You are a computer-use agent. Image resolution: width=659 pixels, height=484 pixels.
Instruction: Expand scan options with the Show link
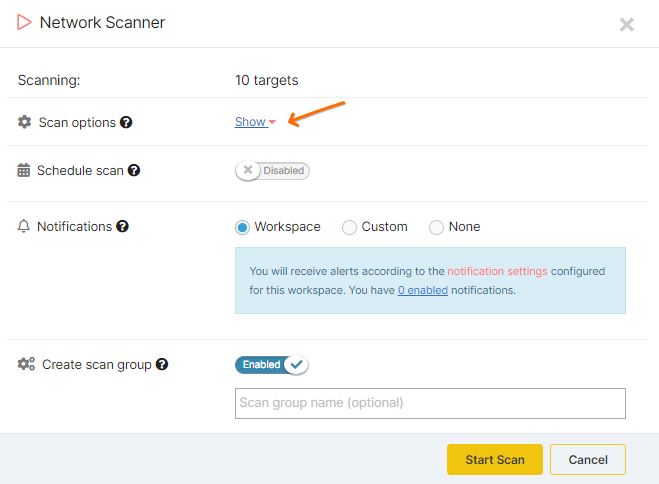250,122
